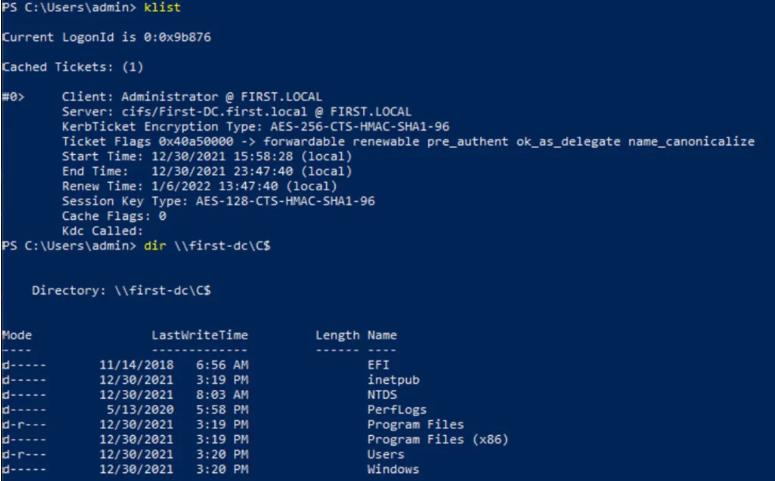Image resolution: width=775 pixels, height=481 pixels.
Task: Click the cifs/First-DC.first.local server name
Action: 214,111
